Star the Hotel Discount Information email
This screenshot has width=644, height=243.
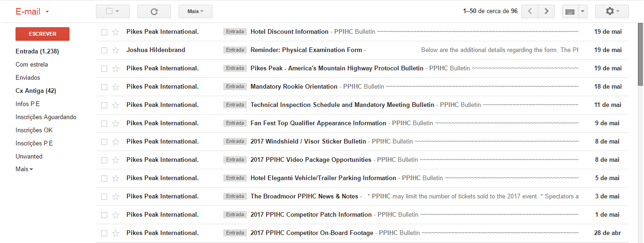pyautogui.click(x=116, y=32)
